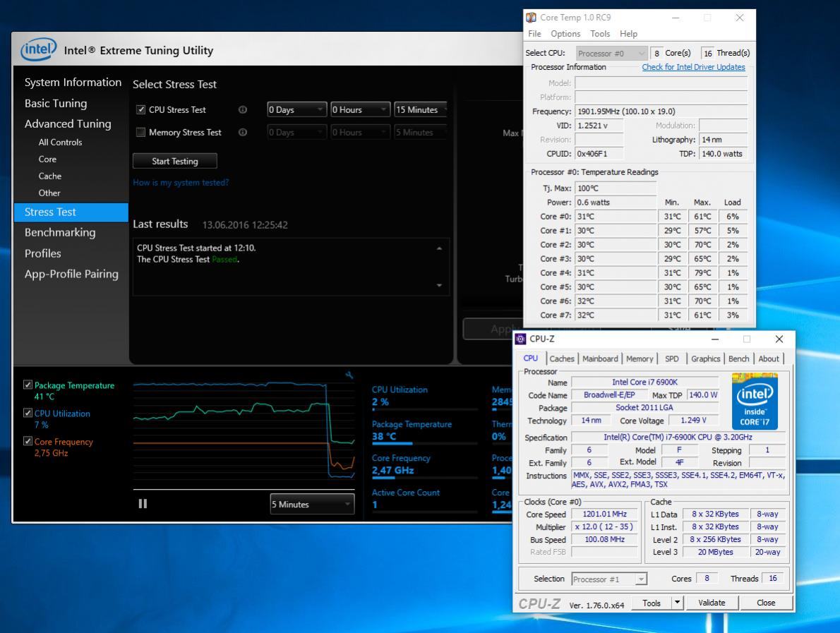Enable the Memory Stress Test checkbox
This screenshot has height=633, width=840.
tap(141, 132)
